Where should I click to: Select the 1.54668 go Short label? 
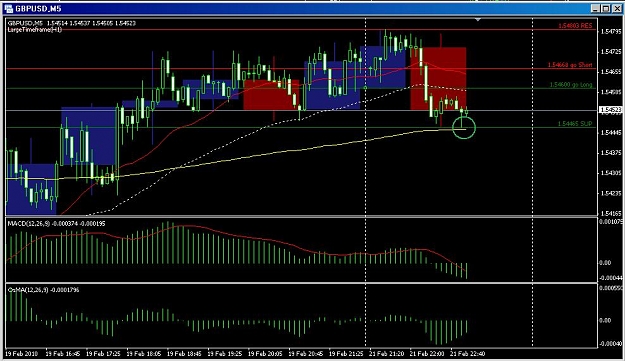coord(570,65)
